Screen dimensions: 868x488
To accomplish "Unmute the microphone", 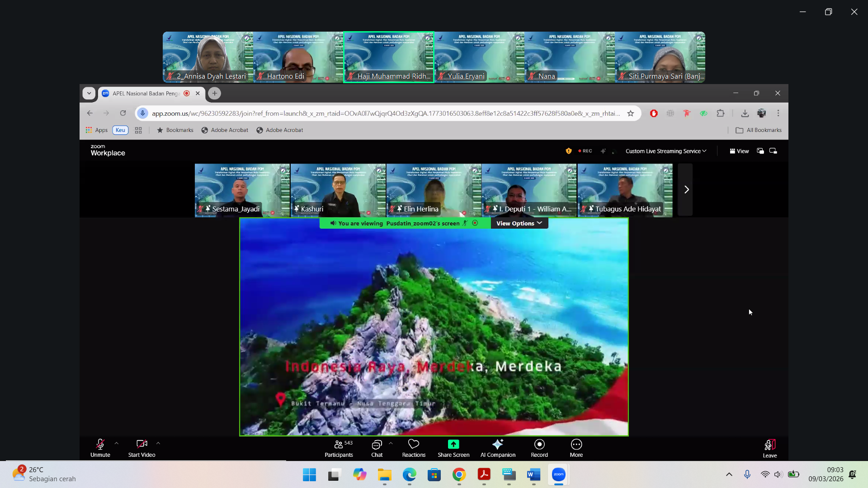I will 100,445.
